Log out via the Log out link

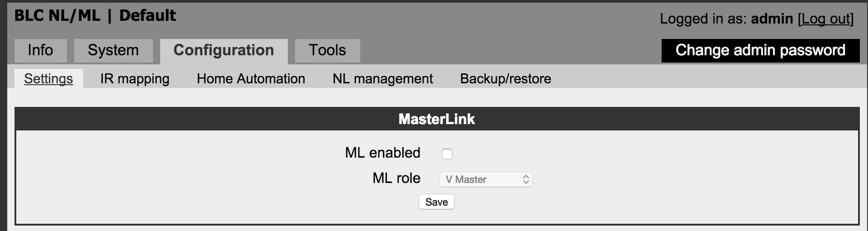click(826, 19)
